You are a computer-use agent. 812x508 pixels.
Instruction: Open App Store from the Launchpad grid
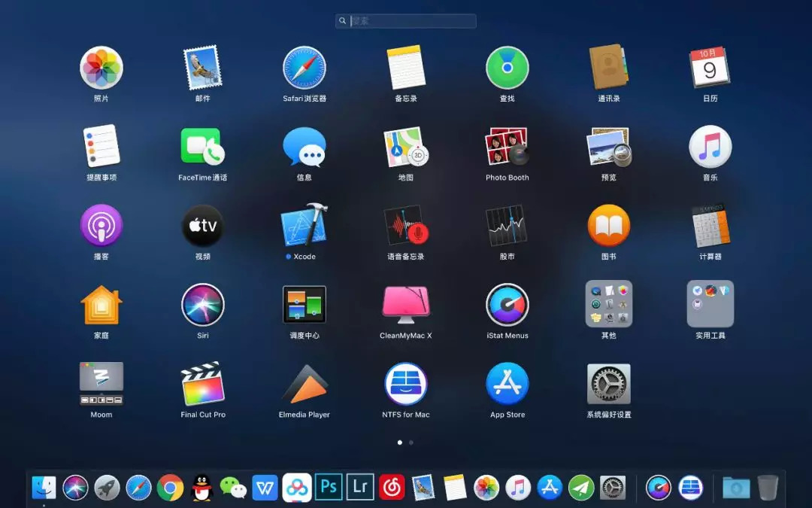tap(507, 384)
